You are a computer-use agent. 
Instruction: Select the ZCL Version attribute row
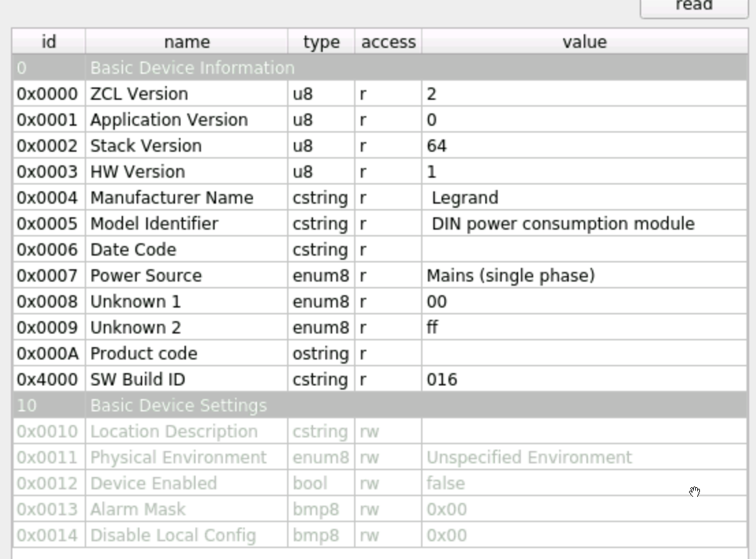[x=380, y=94]
